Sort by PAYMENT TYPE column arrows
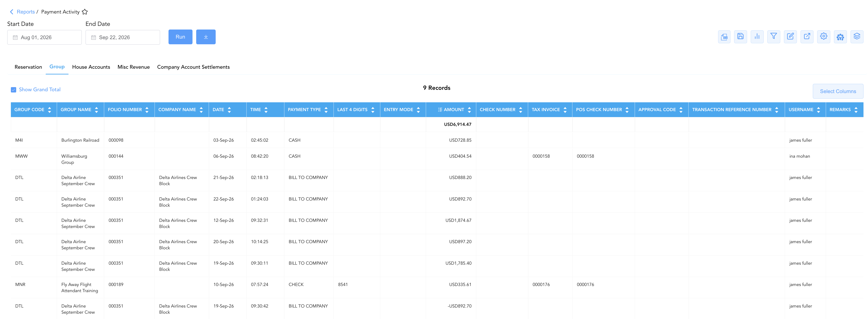Image resolution: width=868 pixels, height=319 pixels. (326, 110)
